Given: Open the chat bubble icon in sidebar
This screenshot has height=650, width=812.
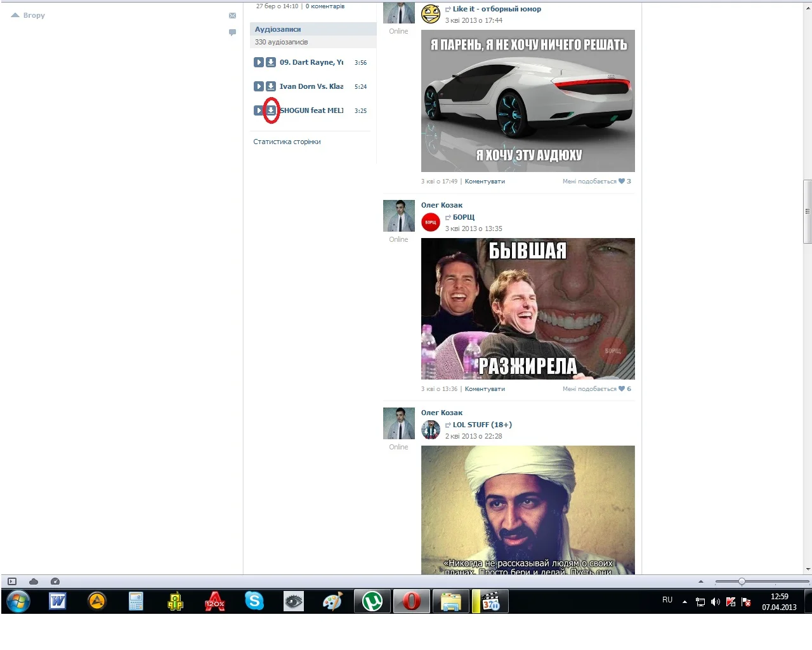Looking at the screenshot, I should coord(232,32).
